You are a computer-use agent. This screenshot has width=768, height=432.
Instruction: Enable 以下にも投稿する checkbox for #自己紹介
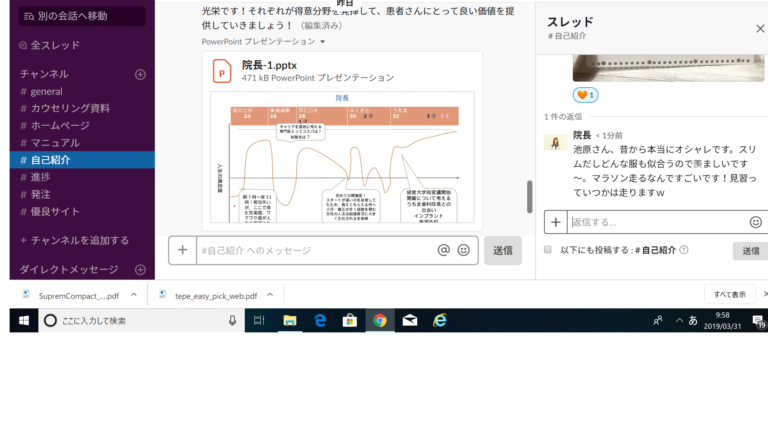[548, 250]
